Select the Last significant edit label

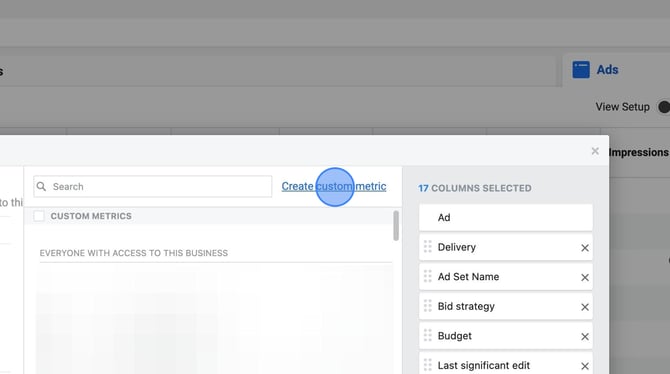pos(484,365)
